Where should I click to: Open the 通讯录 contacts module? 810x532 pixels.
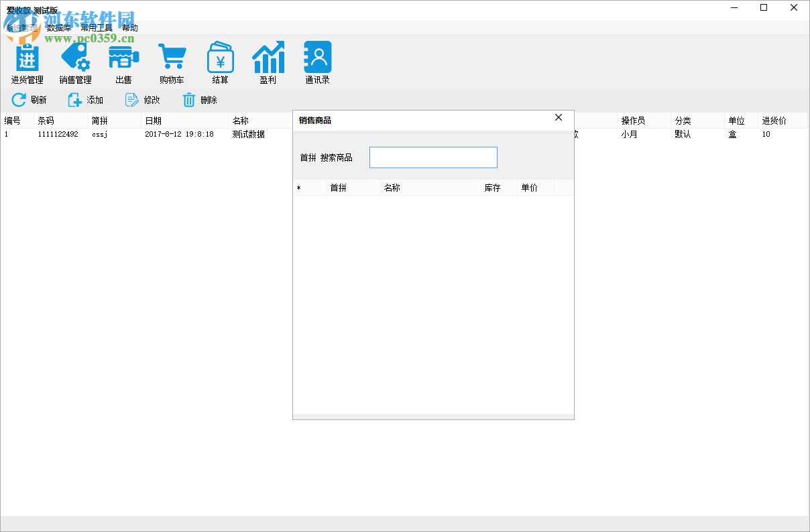316,62
